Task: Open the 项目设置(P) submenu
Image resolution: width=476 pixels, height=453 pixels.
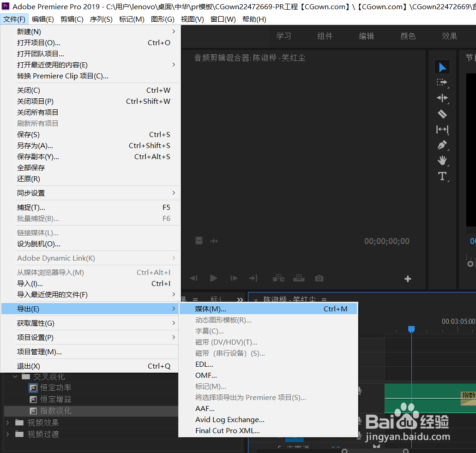Action: coord(90,337)
